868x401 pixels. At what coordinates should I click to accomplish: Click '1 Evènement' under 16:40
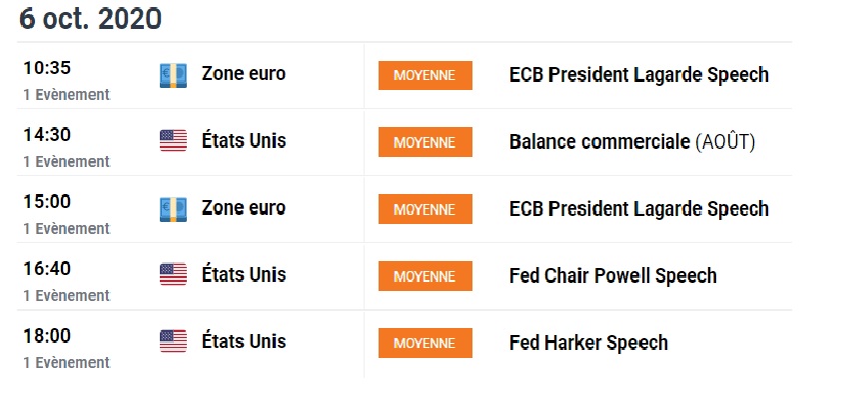click(66, 296)
